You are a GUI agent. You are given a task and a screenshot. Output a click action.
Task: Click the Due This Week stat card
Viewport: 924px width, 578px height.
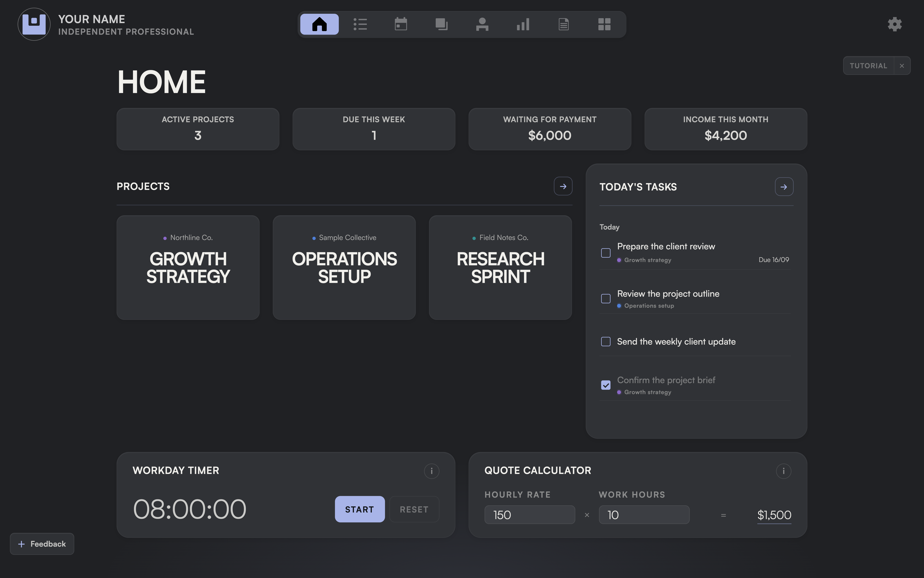[x=374, y=129]
